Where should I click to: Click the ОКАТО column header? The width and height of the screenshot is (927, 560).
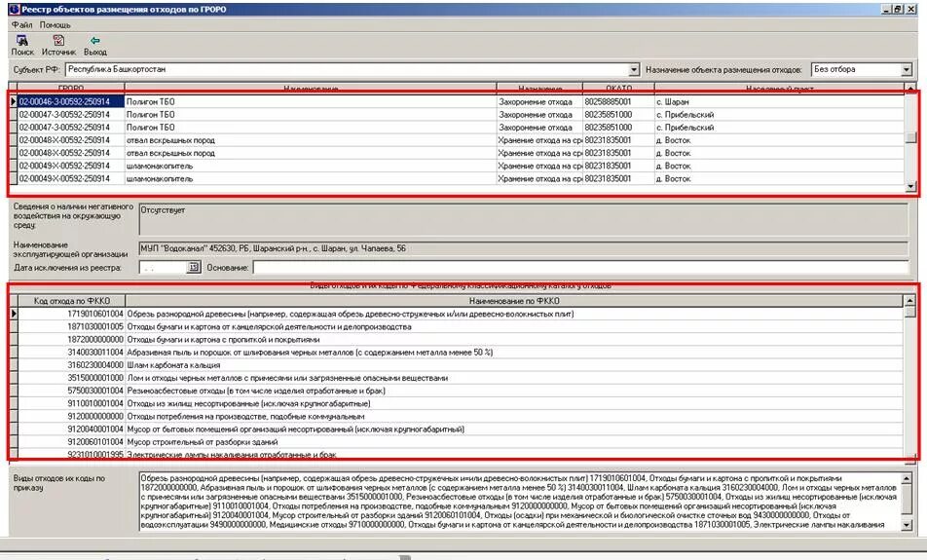pyautogui.click(x=618, y=88)
